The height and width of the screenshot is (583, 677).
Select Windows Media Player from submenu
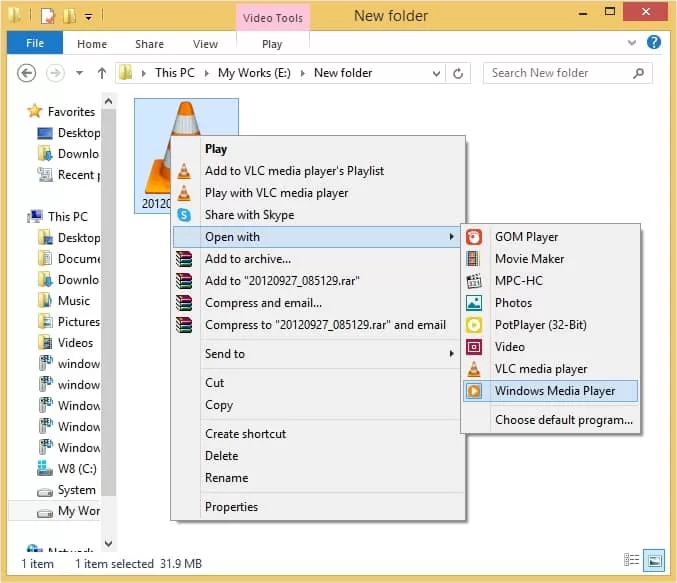click(550, 391)
